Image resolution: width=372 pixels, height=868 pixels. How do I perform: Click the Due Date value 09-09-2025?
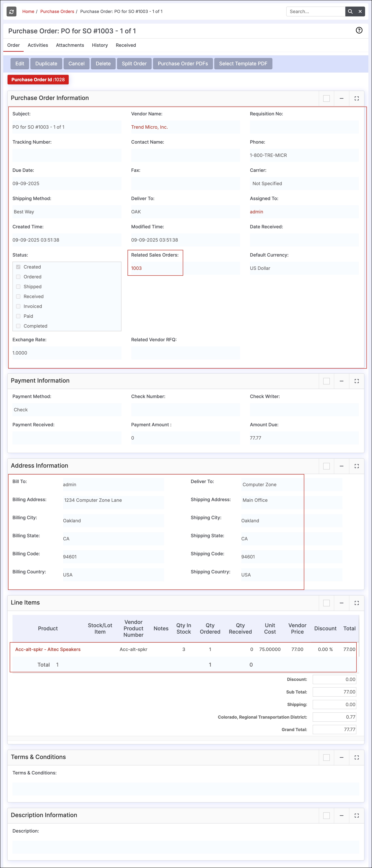coord(26,184)
